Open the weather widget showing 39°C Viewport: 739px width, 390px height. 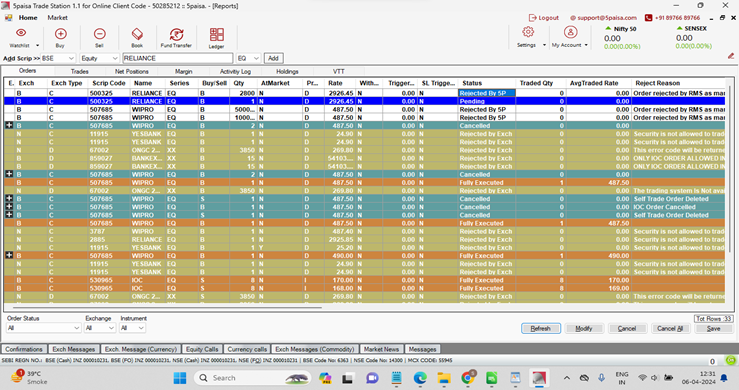(28, 377)
